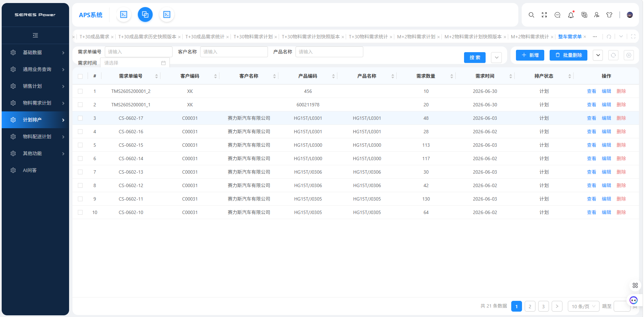Screen dimensions: 644x317
Task: Close the 整车需求单 tab
Action: (x=585, y=37)
